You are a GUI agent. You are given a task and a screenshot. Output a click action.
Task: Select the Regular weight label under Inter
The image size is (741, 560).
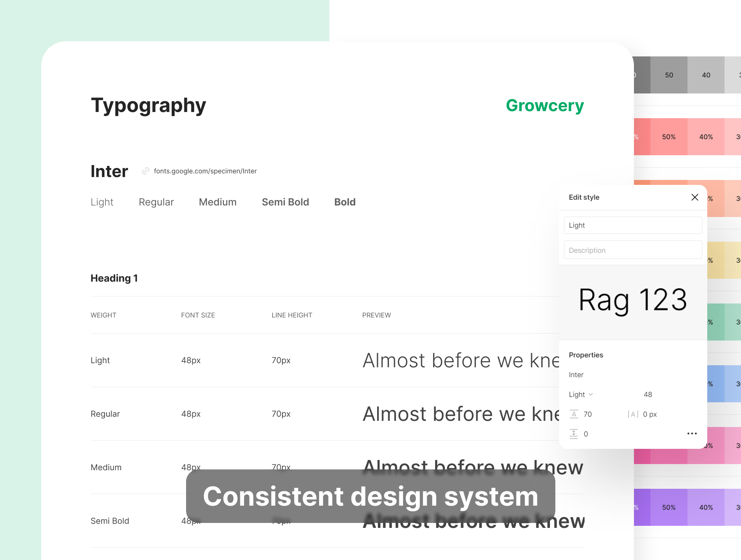point(156,202)
